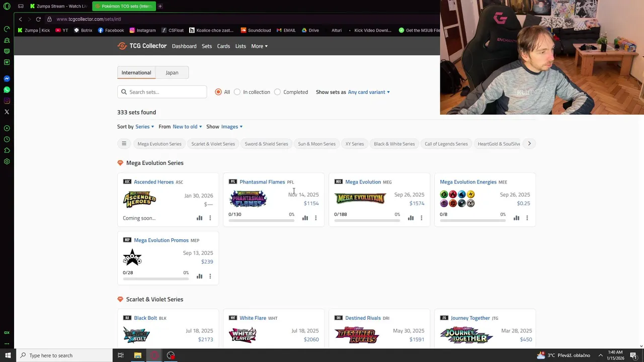Open the three-dot menu for Ascended Heroes
This screenshot has height=362, width=644.
[210, 218]
